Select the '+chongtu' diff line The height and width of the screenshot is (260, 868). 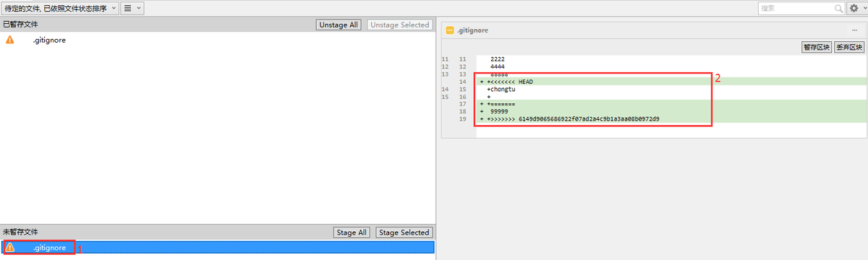click(x=671, y=90)
